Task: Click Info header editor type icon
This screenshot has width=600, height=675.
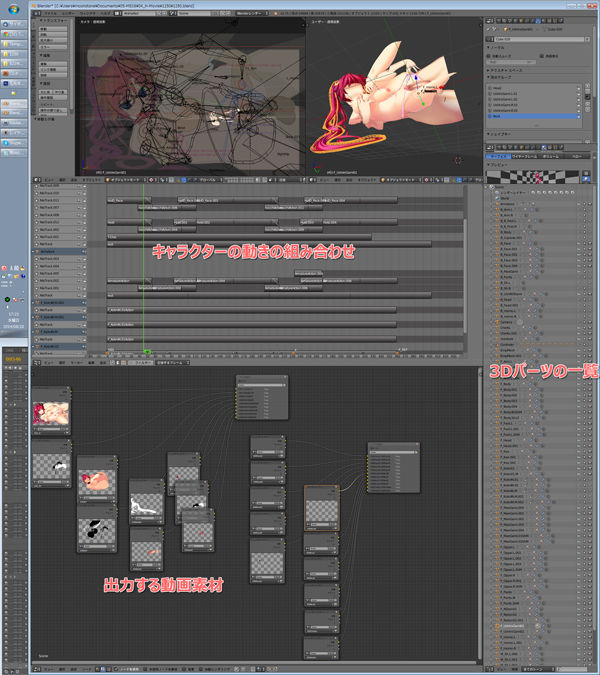Action: (x=36, y=13)
